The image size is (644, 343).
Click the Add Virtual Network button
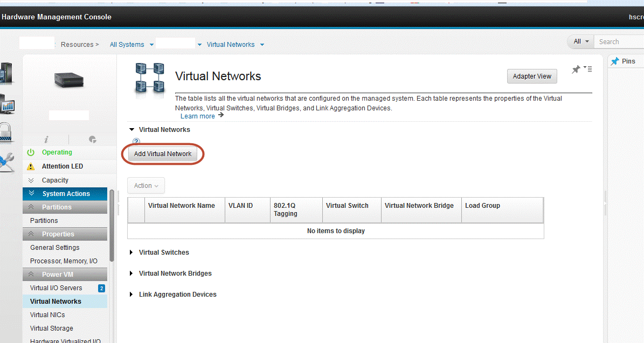pyautogui.click(x=163, y=154)
